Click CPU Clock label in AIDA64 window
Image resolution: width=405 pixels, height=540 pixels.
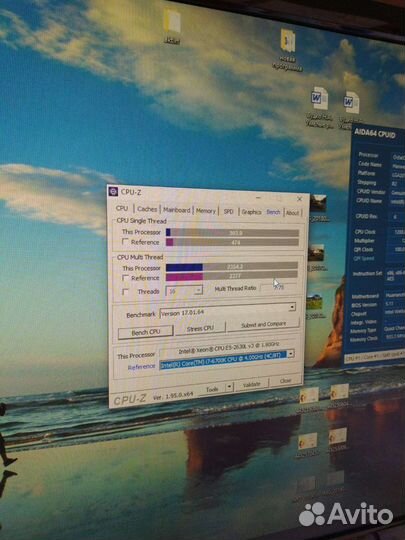click(x=365, y=232)
